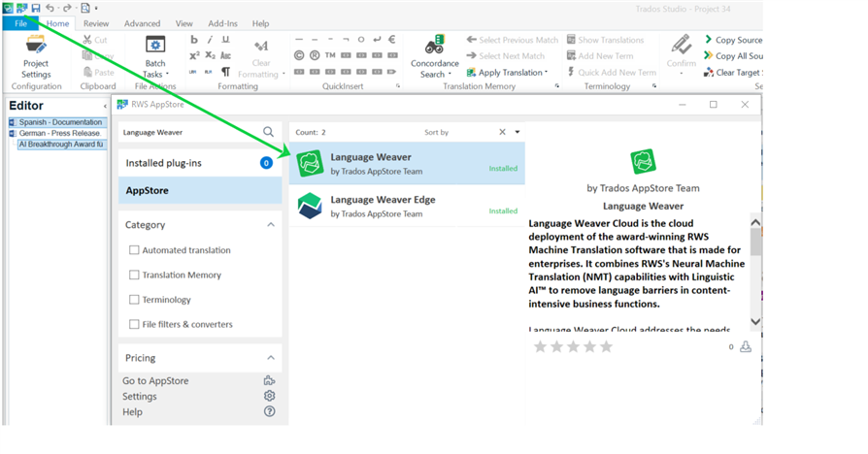
Task: Redo the last action
Action: point(67,8)
